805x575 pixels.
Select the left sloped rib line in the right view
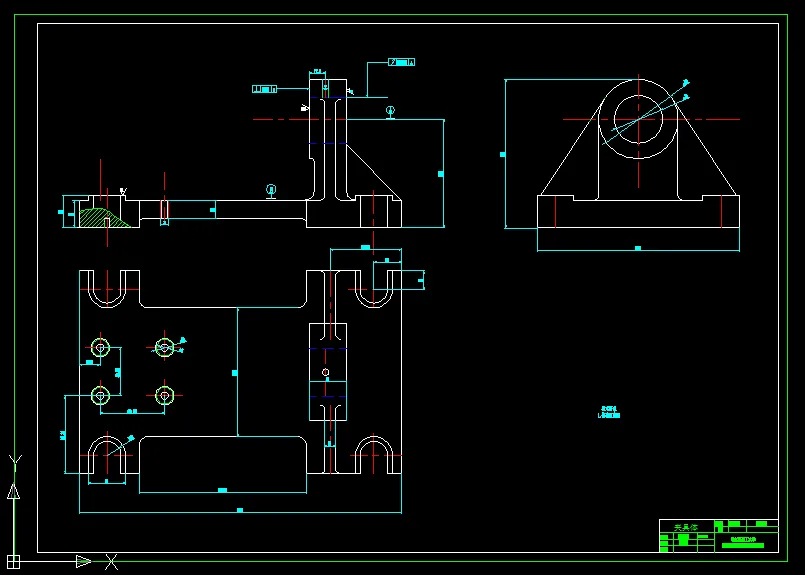click(x=570, y=149)
